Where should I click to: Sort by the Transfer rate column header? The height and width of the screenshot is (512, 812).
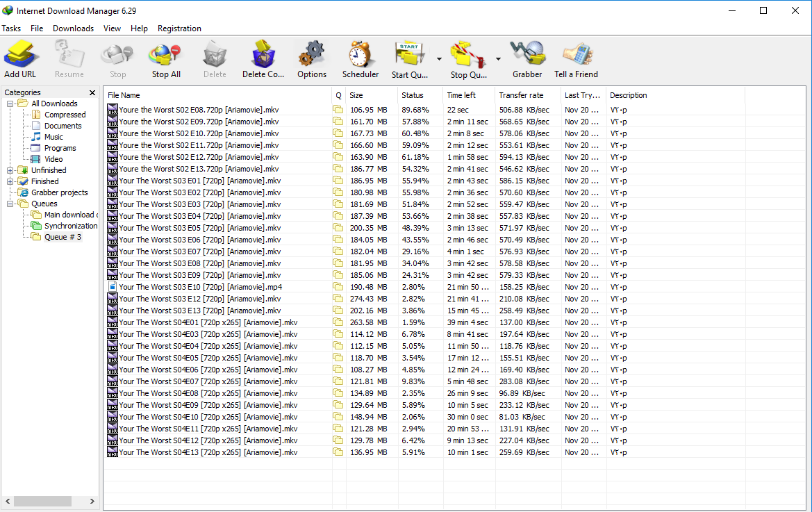click(528, 95)
